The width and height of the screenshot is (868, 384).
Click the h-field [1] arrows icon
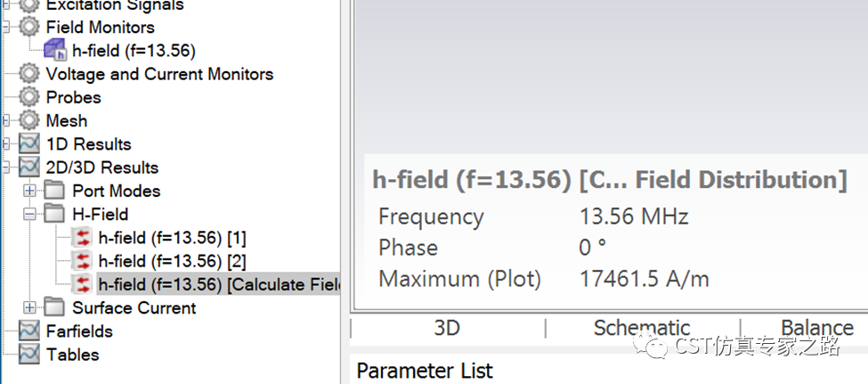coord(83,238)
